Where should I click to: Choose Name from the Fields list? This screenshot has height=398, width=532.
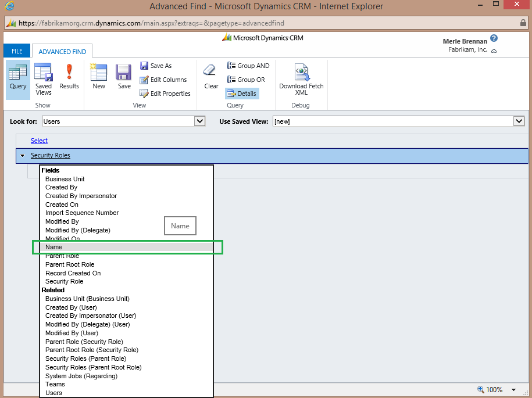54,248
